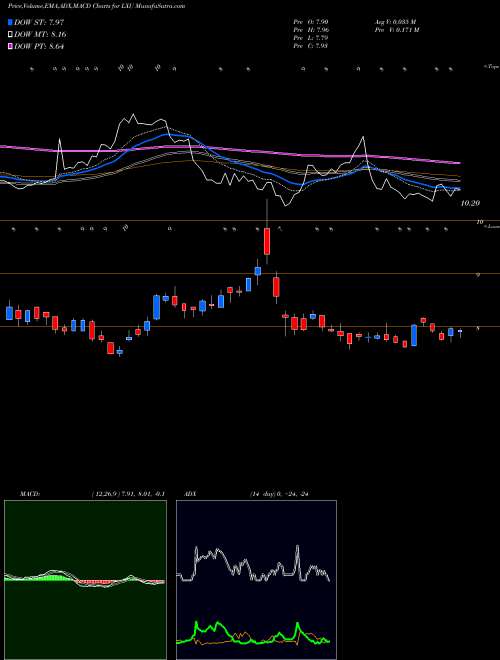Screen dimensions: 500x660
Task: Click the white DOW MT legend swatch
Action: (10, 35)
